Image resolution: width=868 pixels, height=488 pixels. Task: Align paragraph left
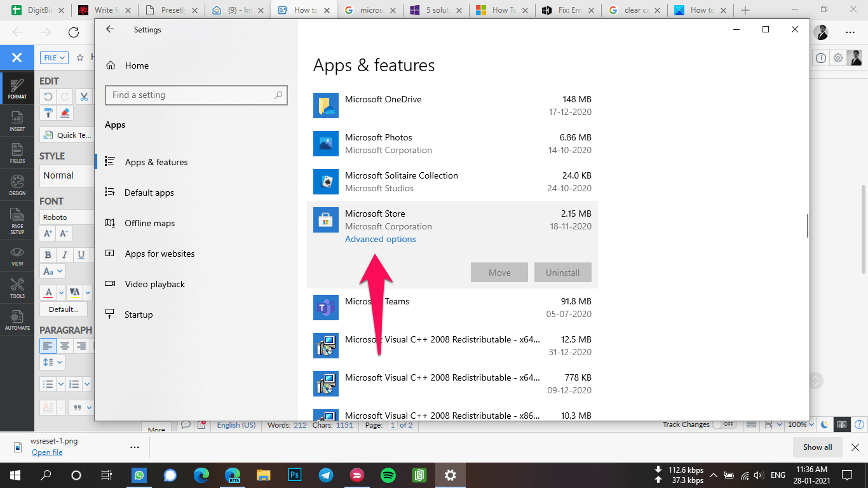[48, 346]
